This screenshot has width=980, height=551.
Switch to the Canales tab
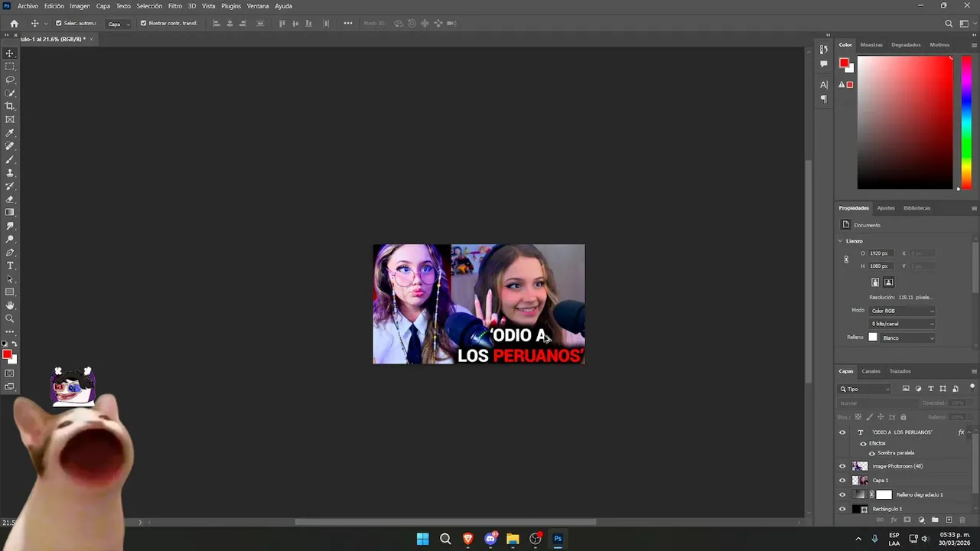click(x=871, y=371)
